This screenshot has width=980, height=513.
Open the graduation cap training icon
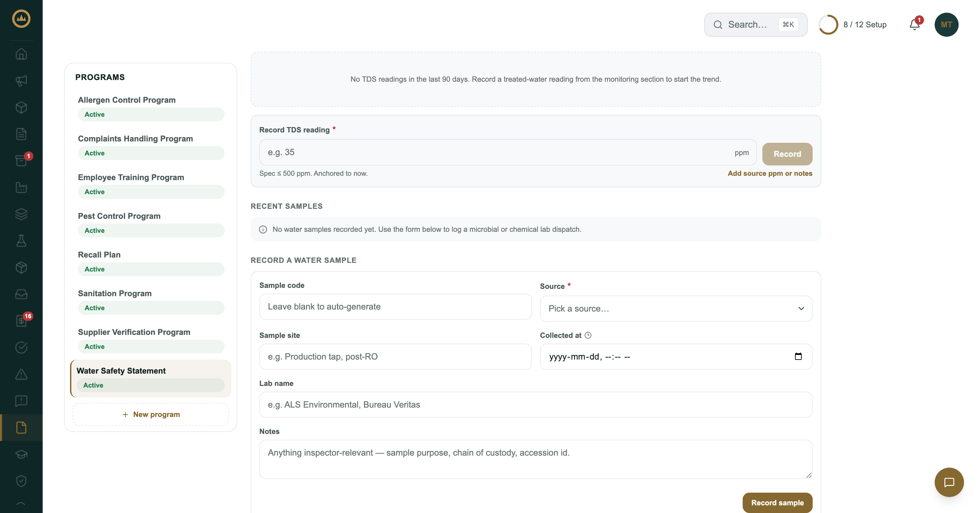pos(21,454)
